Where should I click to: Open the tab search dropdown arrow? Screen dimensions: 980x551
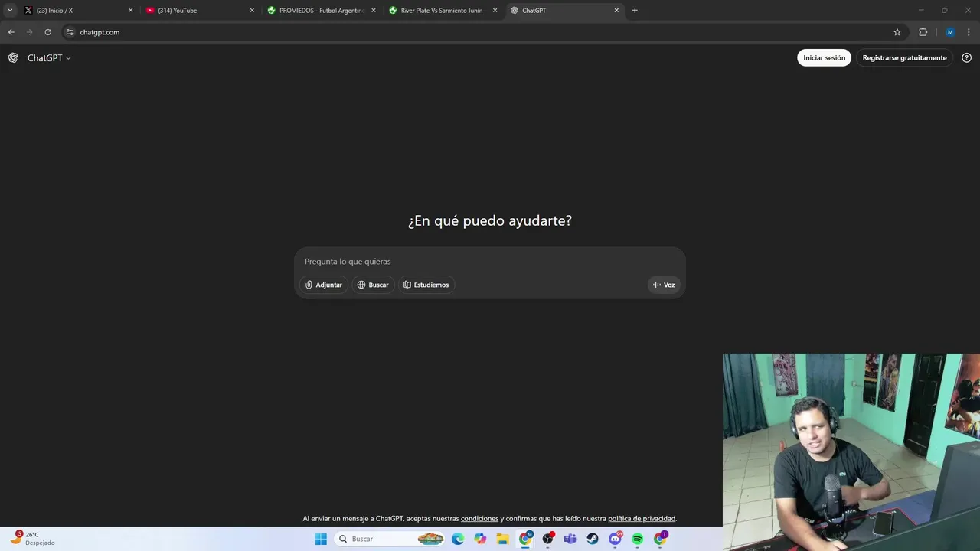click(10, 11)
